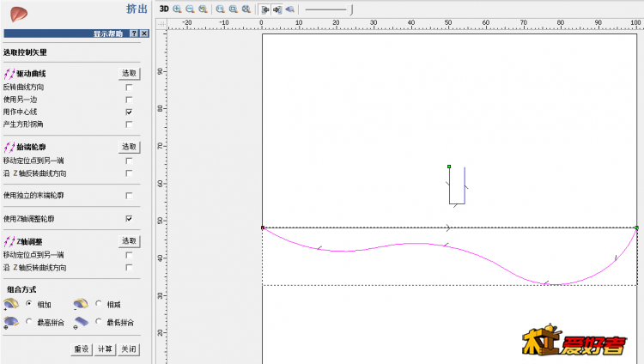Select the blue U-shaped profile vector
This screenshot has height=364, width=644.
(x=457, y=203)
